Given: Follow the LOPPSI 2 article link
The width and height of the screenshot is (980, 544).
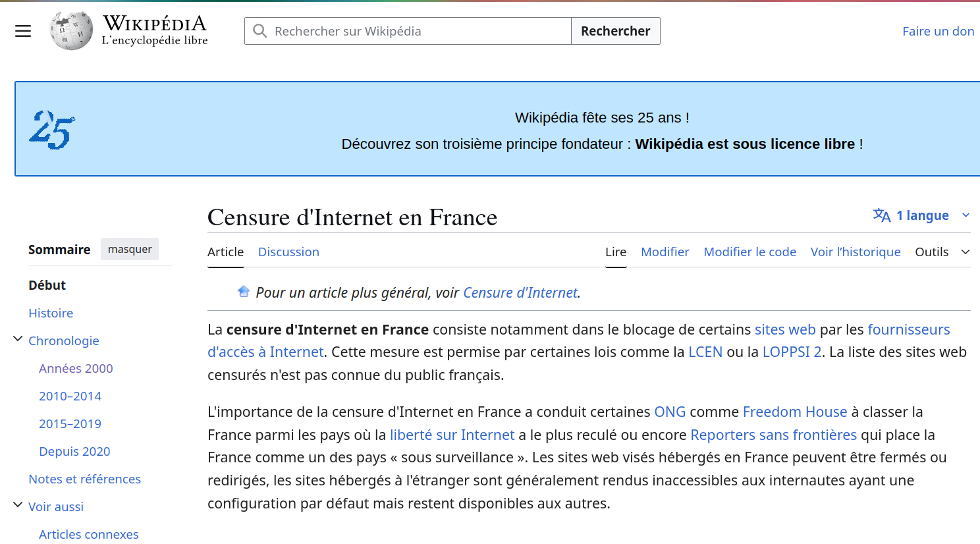Looking at the screenshot, I should tap(791, 352).
